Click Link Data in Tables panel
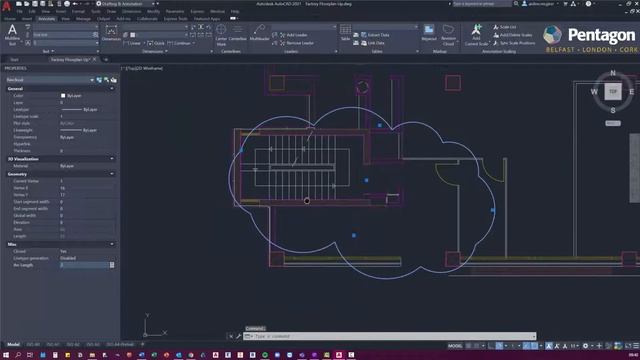Screen dimensions: 640x360 coord(372,43)
